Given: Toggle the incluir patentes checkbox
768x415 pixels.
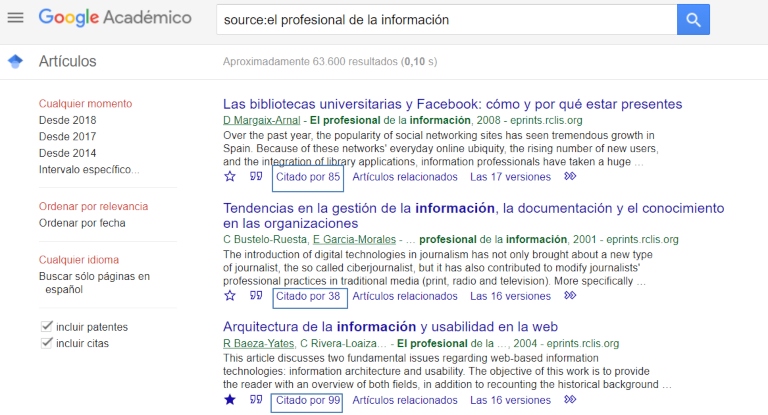Looking at the screenshot, I should (47, 326).
